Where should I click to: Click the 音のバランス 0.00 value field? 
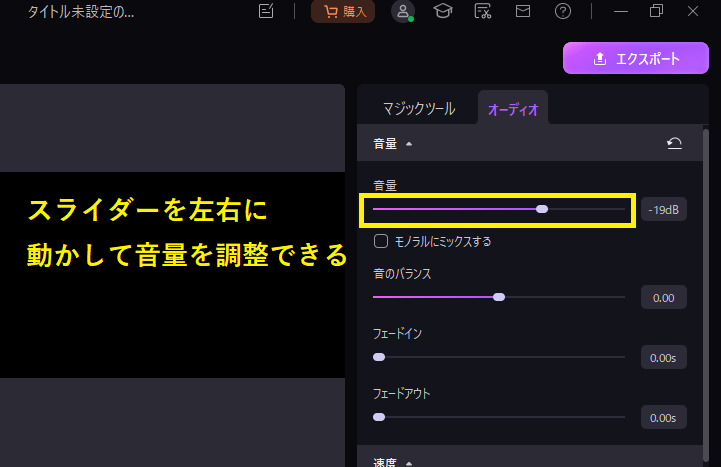point(664,297)
